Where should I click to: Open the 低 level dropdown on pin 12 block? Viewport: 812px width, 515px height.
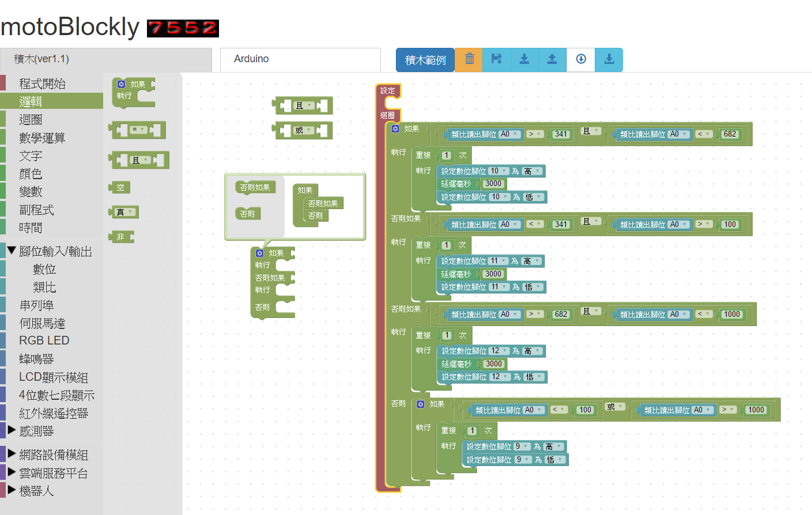[x=534, y=377]
